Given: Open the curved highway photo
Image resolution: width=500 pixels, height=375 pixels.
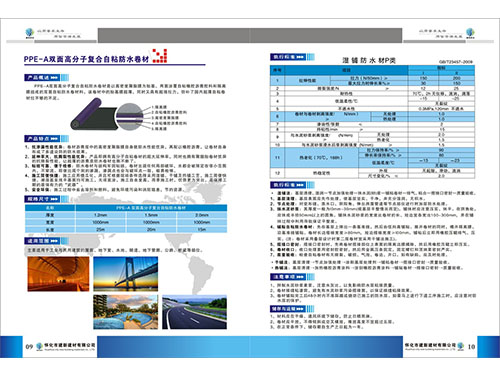Looking at the screenshot, I should click(x=194, y=312).
